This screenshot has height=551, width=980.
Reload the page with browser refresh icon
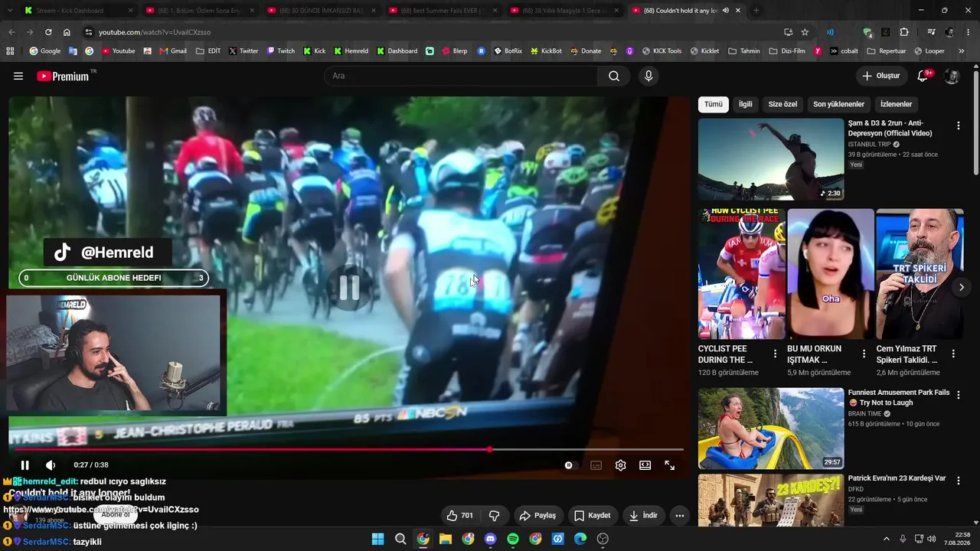click(48, 32)
